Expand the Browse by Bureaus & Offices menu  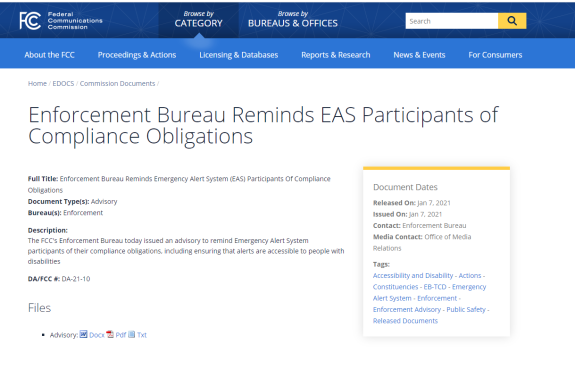tap(293, 19)
